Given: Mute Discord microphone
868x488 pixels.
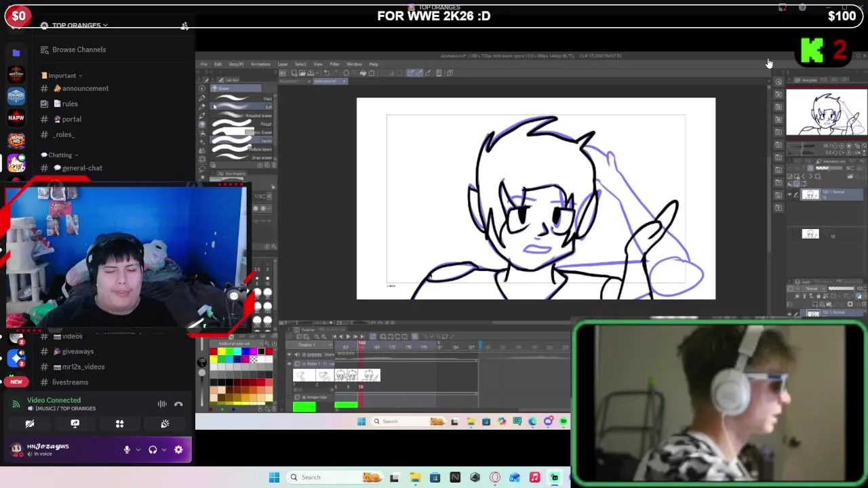Looking at the screenshot, I should click(127, 449).
